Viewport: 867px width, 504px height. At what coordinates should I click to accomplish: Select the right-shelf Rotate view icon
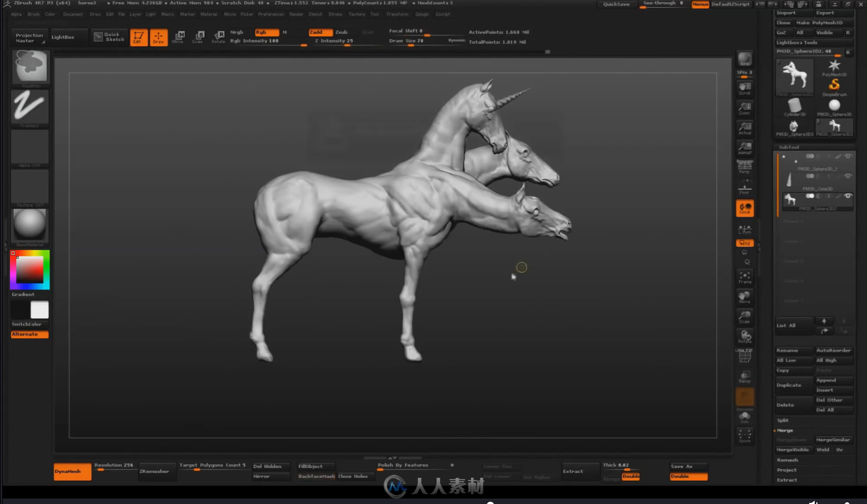pyautogui.click(x=744, y=336)
